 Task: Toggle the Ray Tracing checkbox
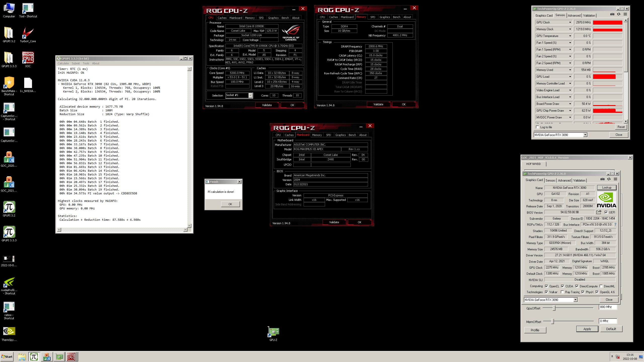pyautogui.click(x=562, y=292)
